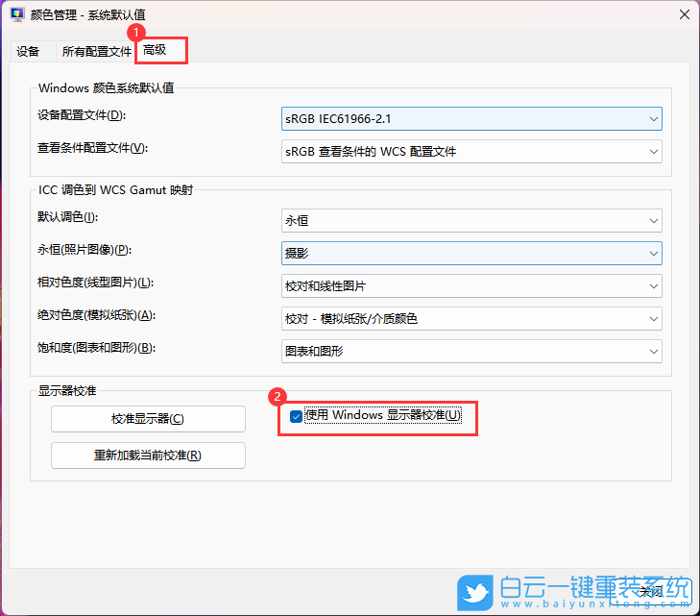Open the 查看条件配置文件 dropdown

click(471, 152)
